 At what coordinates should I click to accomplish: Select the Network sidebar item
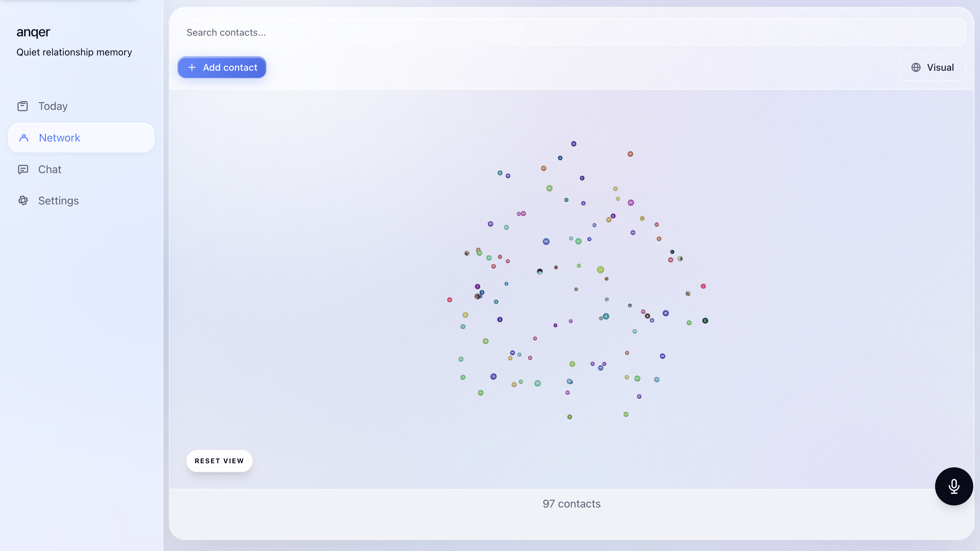59,138
